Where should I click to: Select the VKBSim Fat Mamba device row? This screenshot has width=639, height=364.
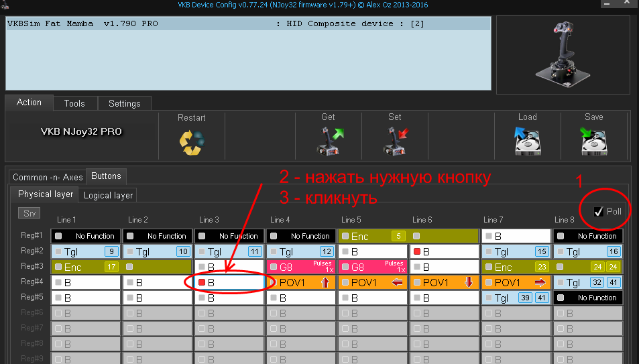248,23
